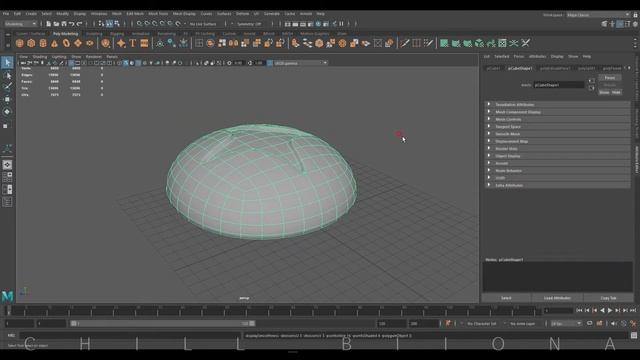This screenshot has width=640, height=360.
Task: Click the script editor icon at bottom right
Action: (x=633, y=336)
